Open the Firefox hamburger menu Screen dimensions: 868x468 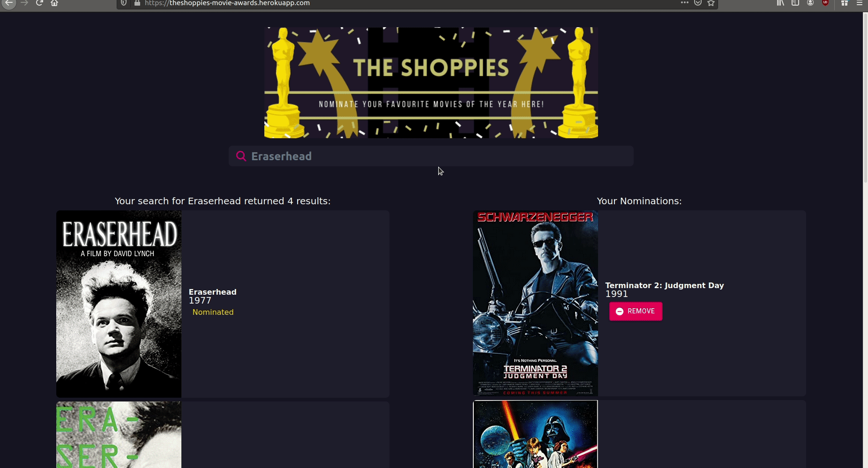pyautogui.click(x=860, y=3)
